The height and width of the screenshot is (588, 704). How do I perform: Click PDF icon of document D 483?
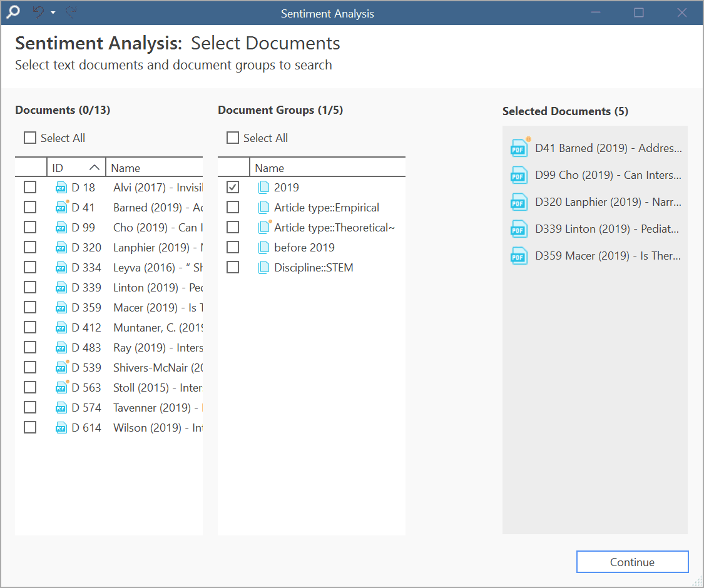61,348
